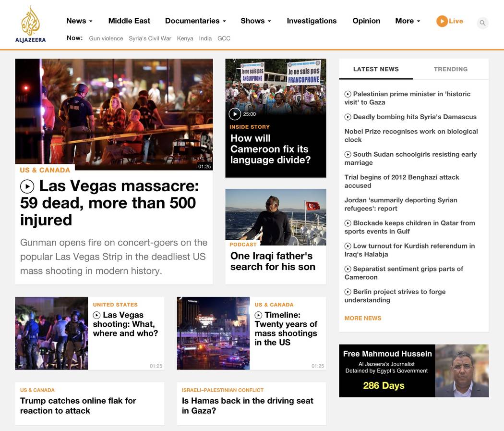Switch to the Latest News tab

(376, 69)
